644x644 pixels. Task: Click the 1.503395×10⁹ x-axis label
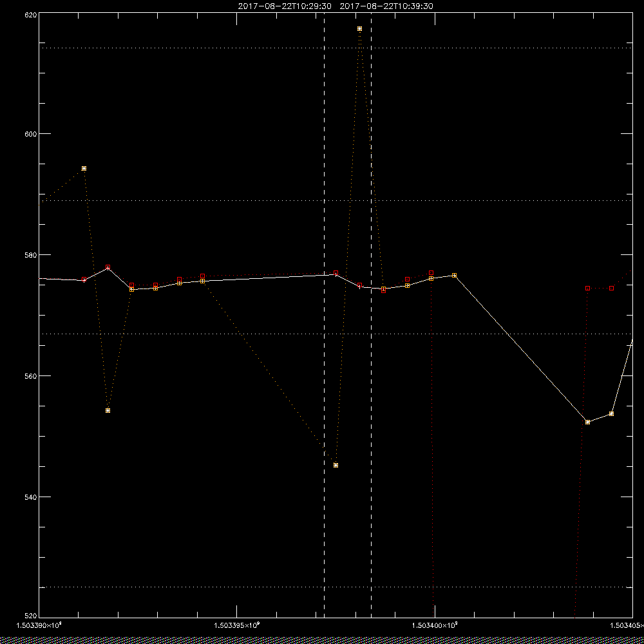[x=237, y=625]
